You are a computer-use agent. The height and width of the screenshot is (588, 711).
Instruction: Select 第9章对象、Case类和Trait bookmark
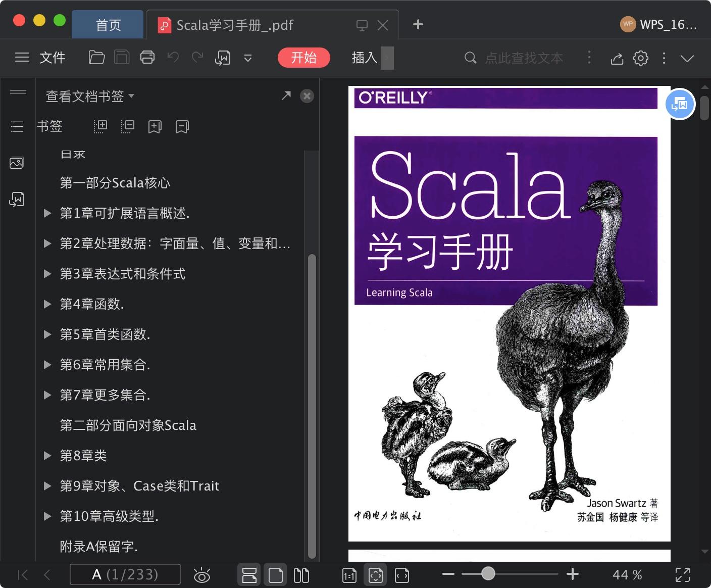(139, 486)
